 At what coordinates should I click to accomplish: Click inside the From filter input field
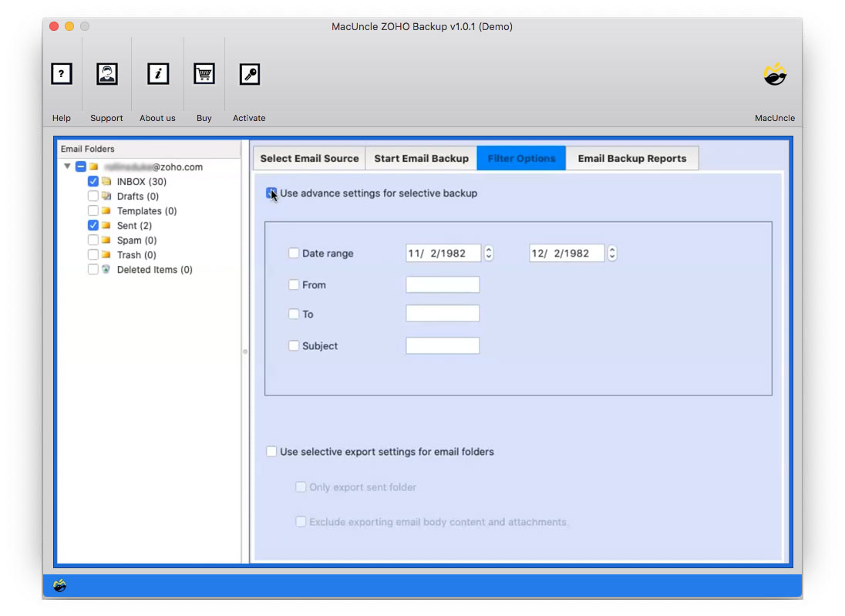point(443,284)
